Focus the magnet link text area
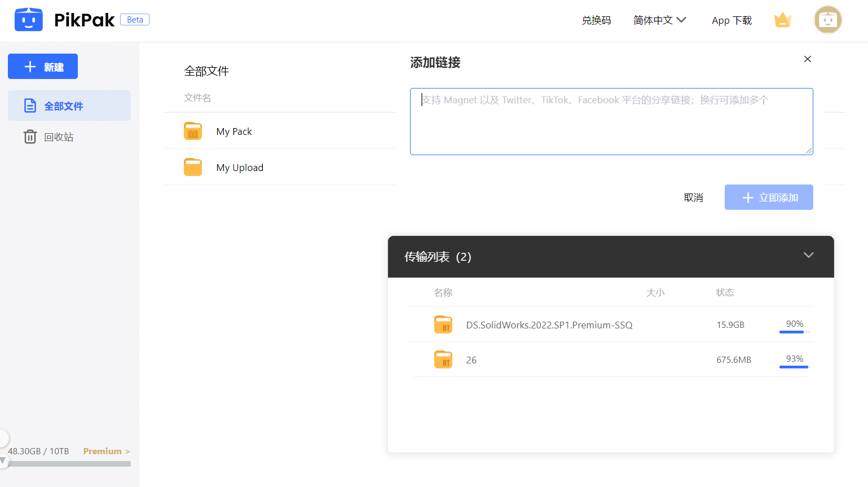The width and height of the screenshot is (868, 487). click(611, 121)
